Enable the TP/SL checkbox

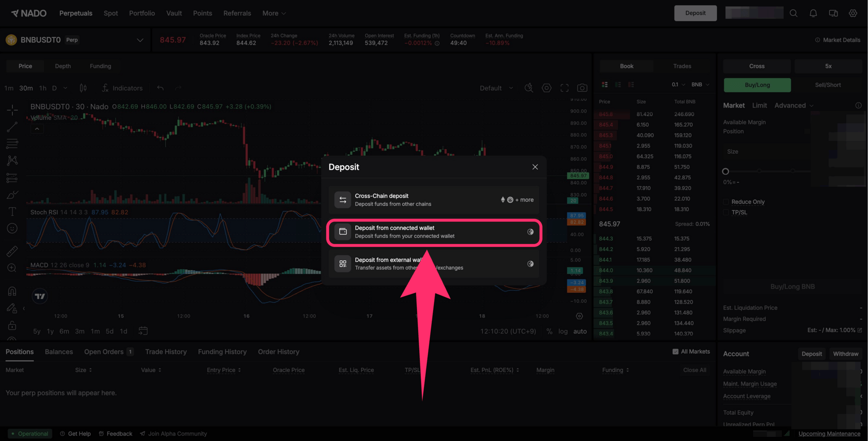click(726, 212)
